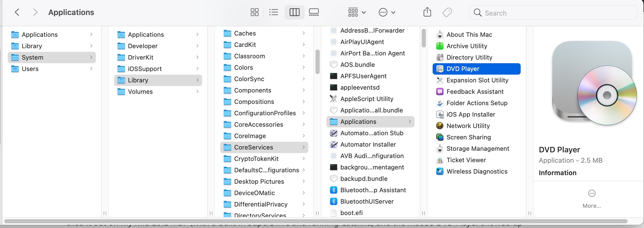The width and height of the screenshot is (644, 228).
Task: Expand the Developer folder chevron
Action: (197, 46)
